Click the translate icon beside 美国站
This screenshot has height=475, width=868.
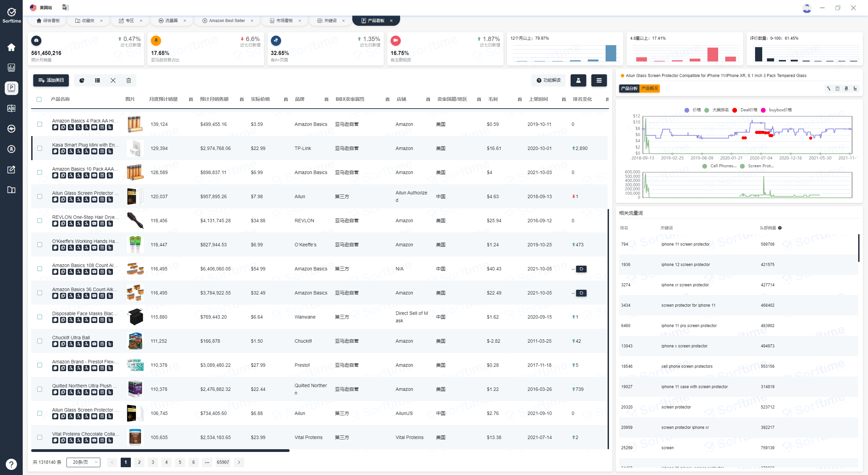pos(65,7)
